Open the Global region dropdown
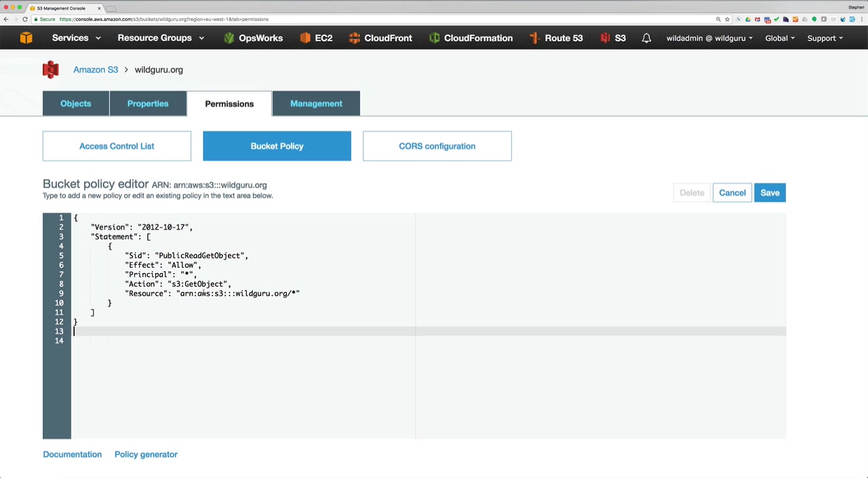Screen dimensions: 868x488 [x=780, y=38]
